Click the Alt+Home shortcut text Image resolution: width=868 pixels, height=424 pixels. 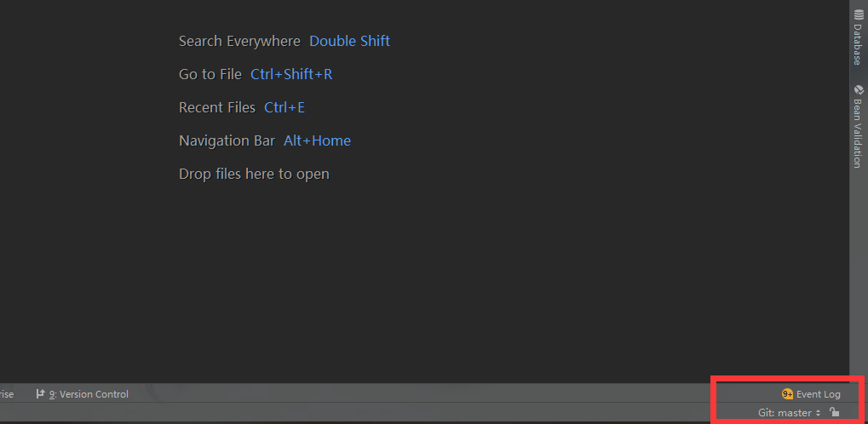pos(317,140)
